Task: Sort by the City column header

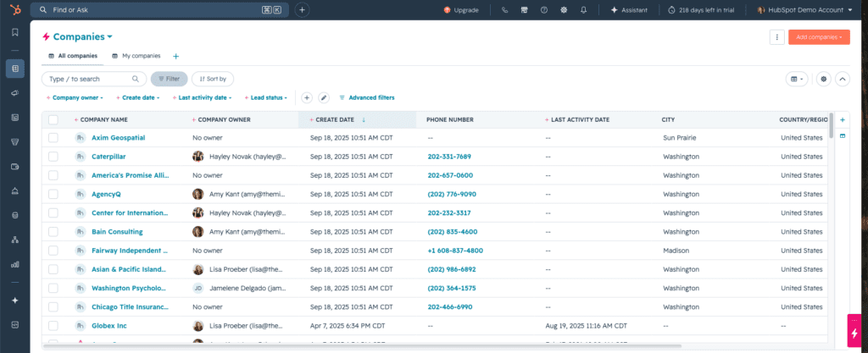Action: (668, 120)
